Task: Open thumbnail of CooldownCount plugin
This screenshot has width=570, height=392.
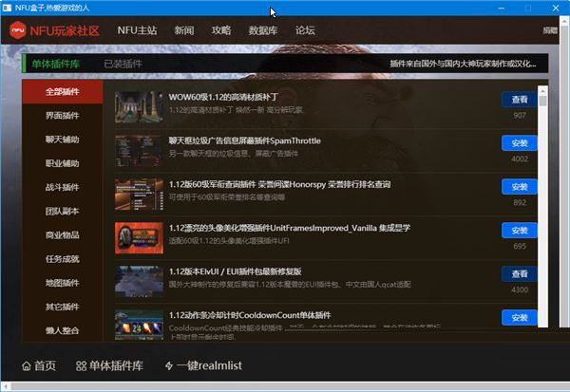Action: pos(139,325)
